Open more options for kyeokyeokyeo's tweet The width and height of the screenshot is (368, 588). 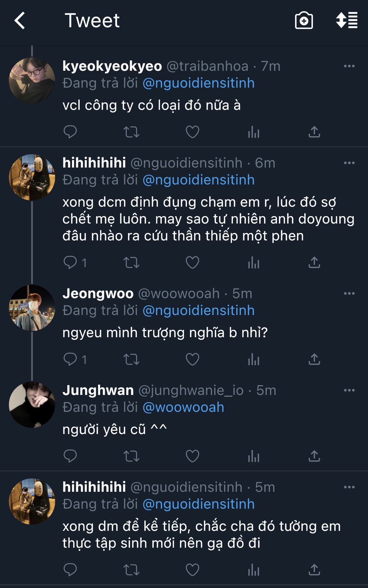pos(349,66)
